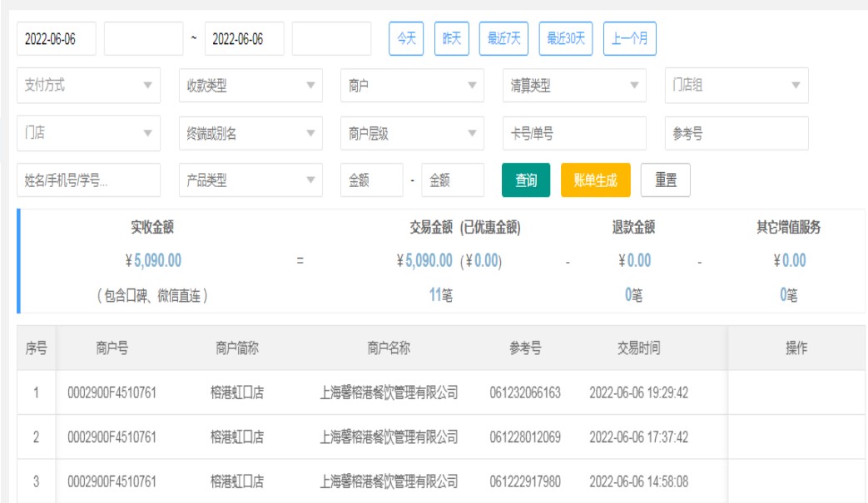Open the 商户 dropdown
The image size is (868, 503).
click(412, 86)
